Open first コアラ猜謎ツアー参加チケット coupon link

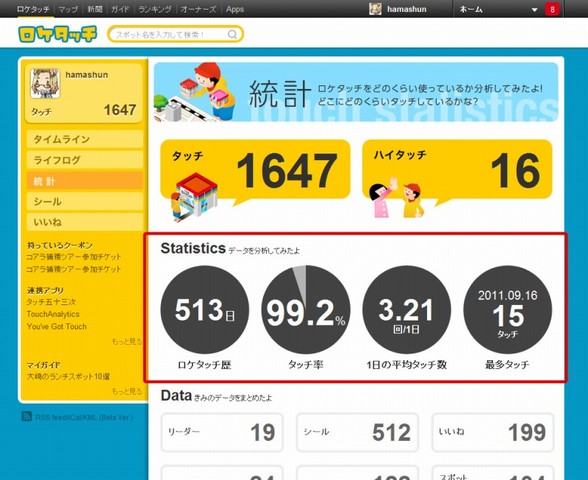point(74,257)
